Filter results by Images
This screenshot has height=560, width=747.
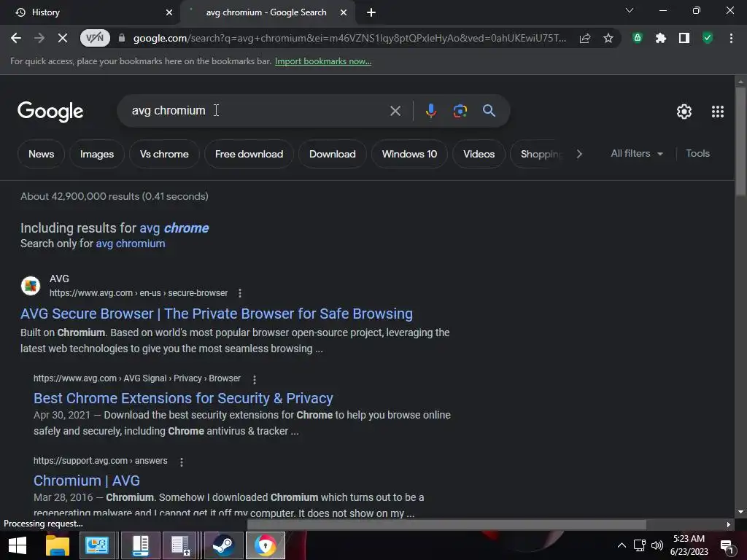(97, 154)
